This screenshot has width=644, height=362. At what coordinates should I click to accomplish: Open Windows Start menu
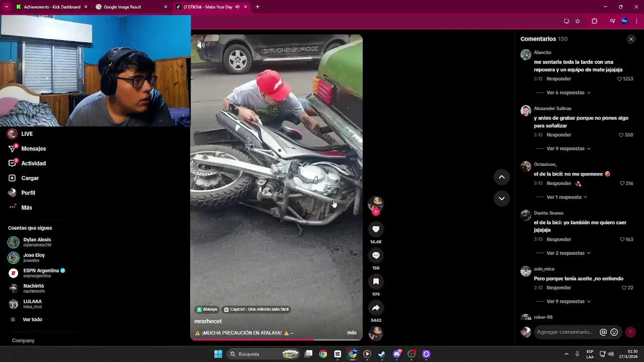pos(218,354)
